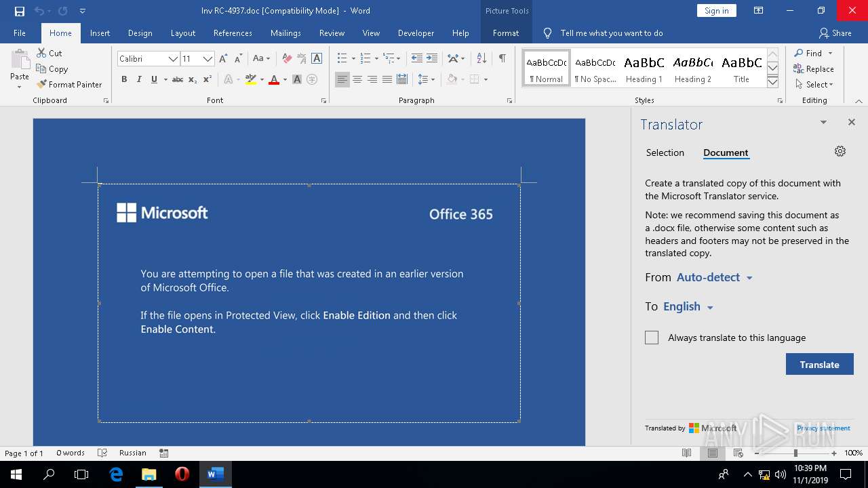The width and height of the screenshot is (868, 488).
Task: Switch to Read Mode view in status bar
Action: [687, 453]
